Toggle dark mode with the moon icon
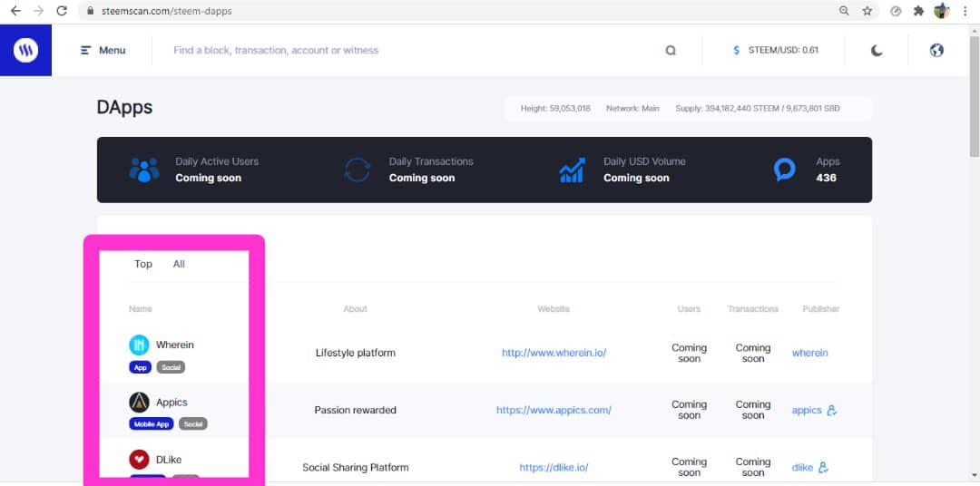The height and width of the screenshot is (486, 980). click(x=877, y=50)
